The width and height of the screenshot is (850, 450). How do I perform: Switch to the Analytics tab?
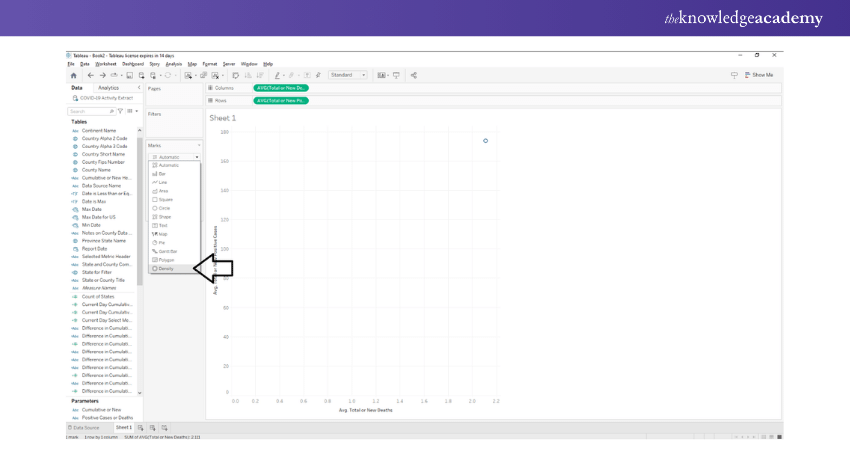pos(108,88)
